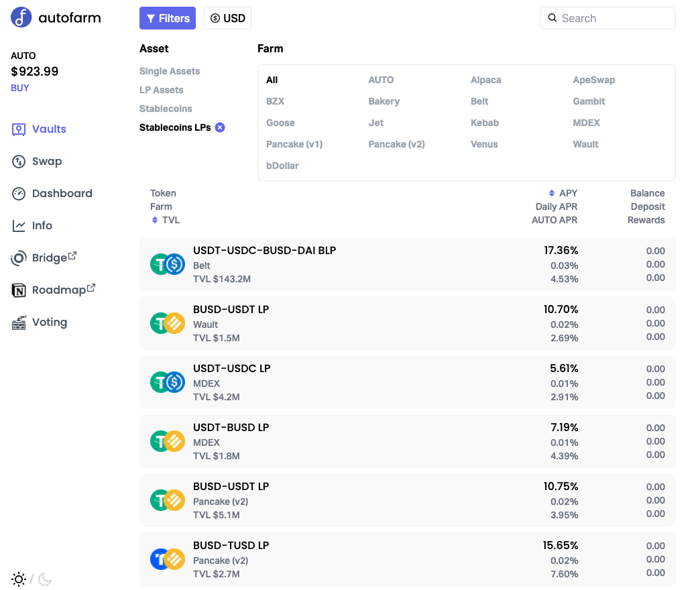Screen dimensions: 700x590
Task: Expand the BUSD-USDT LP Pancake (v2) vault
Action: (x=407, y=500)
